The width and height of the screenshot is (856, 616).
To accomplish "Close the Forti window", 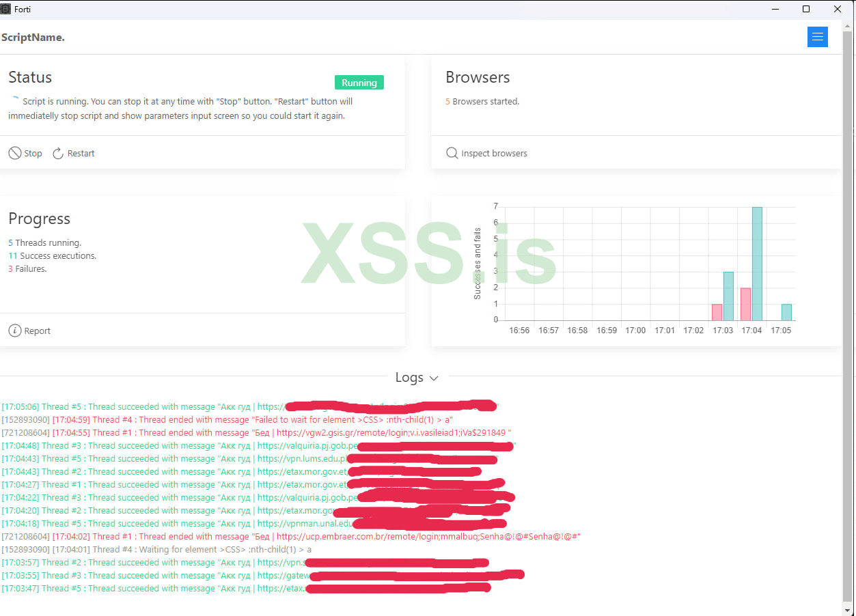I will [838, 9].
